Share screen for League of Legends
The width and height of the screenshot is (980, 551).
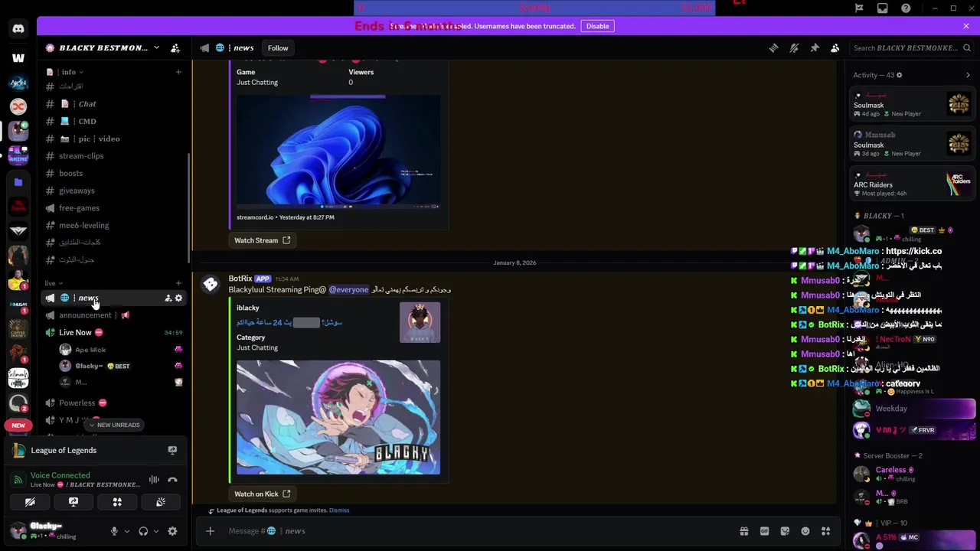point(172,451)
